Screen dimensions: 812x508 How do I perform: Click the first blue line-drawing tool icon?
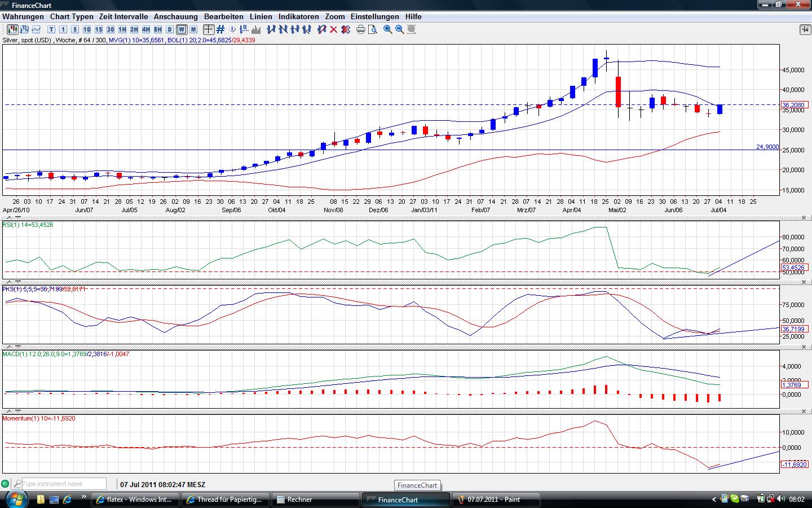click(x=271, y=29)
